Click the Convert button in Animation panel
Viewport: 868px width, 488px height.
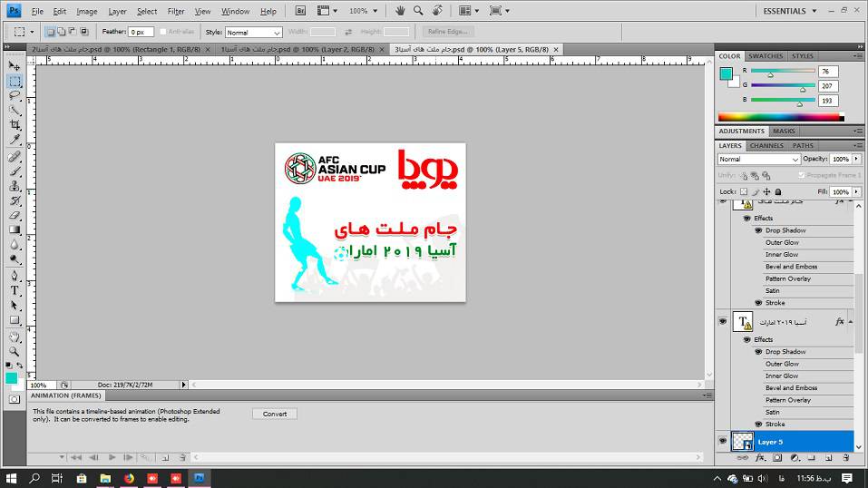275,414
